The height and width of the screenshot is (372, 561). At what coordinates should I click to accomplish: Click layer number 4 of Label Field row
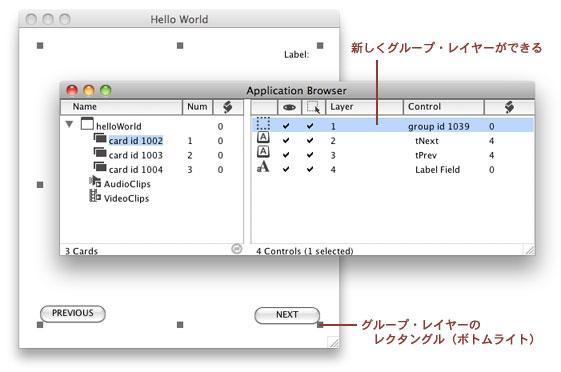[x=333, y=170]
